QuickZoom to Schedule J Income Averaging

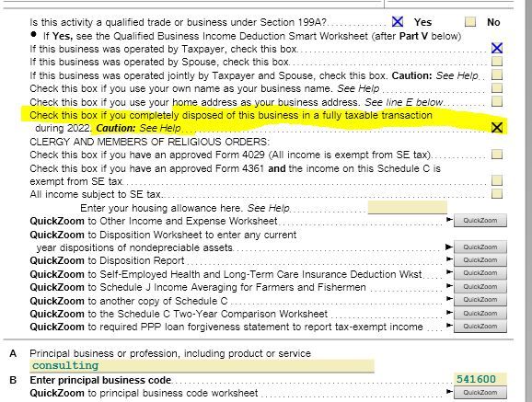click(480, 287)
